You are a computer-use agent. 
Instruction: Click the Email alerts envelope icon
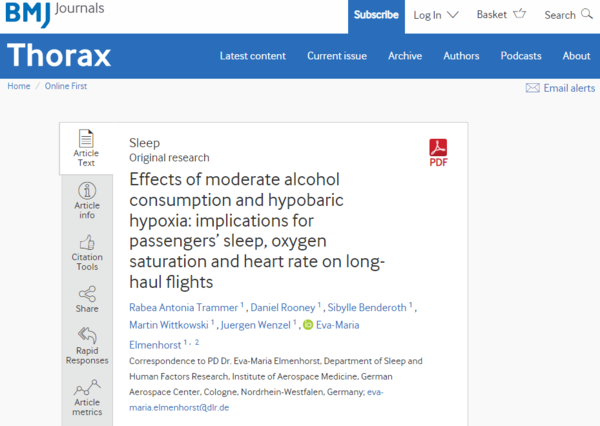click(x=532, y=88)
